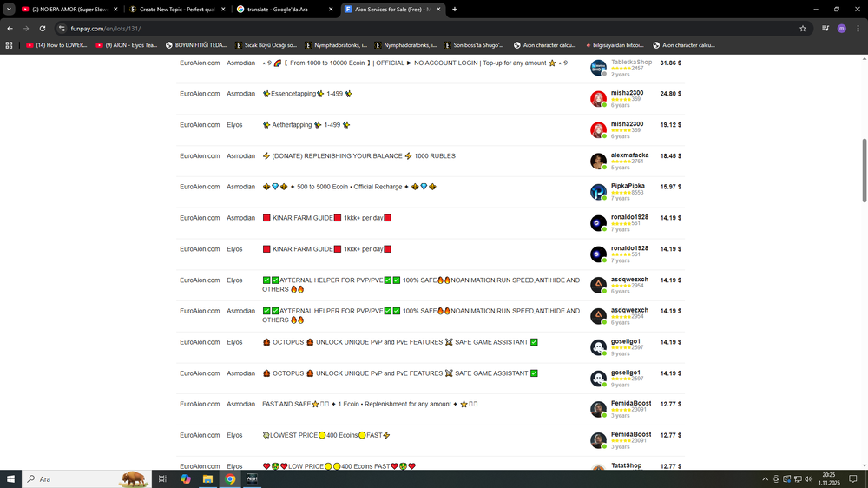Open LOWEST PRICE 400 Ecoins FAST listing
868x488 pixels.
[326, 435]
